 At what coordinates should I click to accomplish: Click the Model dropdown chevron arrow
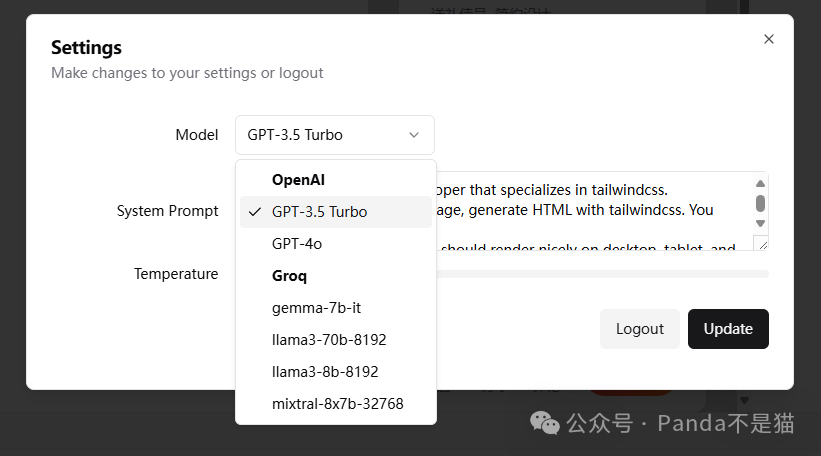click(x=414, y=135)
